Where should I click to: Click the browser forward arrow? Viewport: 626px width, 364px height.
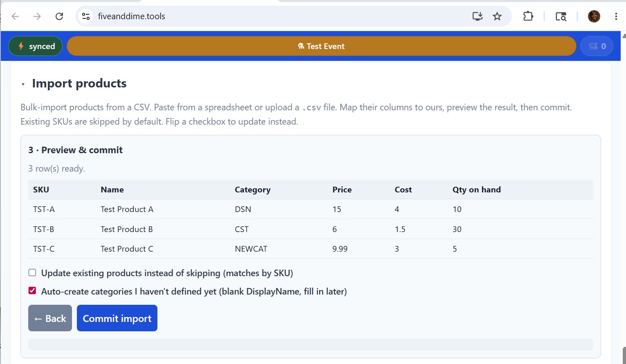(37, 16)
